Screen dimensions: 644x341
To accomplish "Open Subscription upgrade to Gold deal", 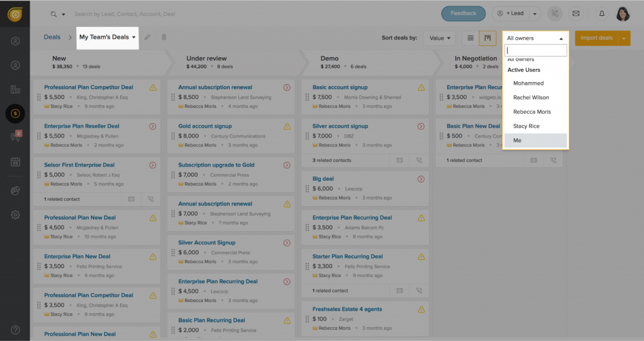I will [x=216, y=165].
